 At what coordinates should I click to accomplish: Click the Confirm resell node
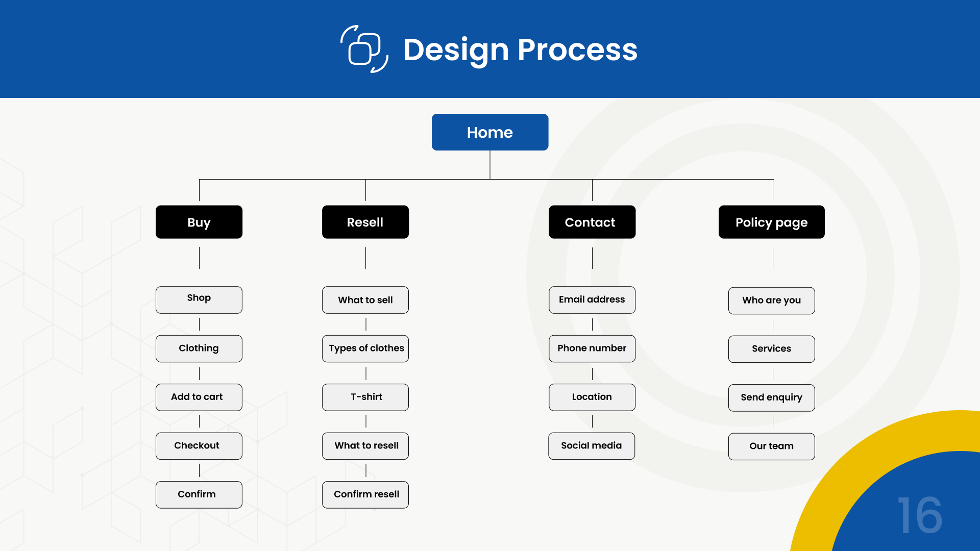point(365,494)
